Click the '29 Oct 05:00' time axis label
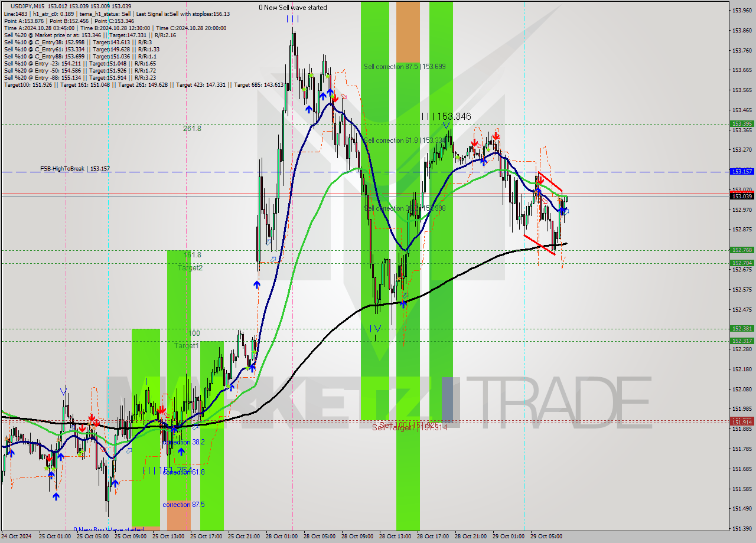Image resolution: width=756 pixels, height=543 pixels. pos(546,537)
